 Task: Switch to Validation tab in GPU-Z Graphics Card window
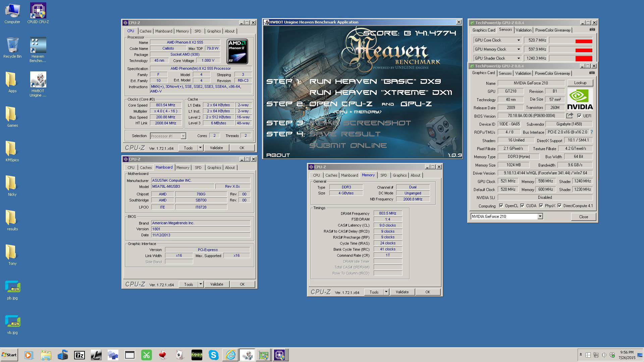click(523, 73)
